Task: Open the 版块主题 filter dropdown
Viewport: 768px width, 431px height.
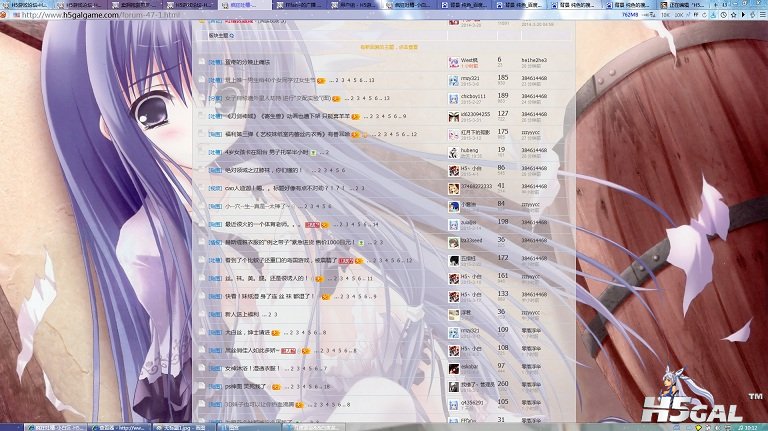Action: pos(221,35)
